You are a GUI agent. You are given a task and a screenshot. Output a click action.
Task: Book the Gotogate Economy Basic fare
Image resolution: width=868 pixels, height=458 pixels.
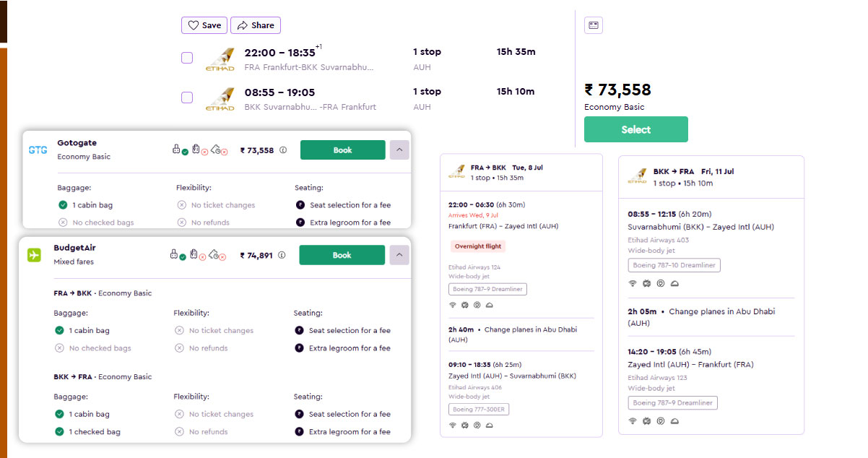342,150
